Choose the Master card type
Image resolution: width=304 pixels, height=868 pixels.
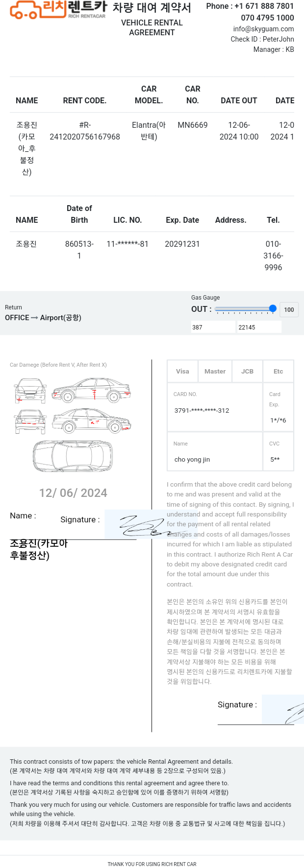215,372
